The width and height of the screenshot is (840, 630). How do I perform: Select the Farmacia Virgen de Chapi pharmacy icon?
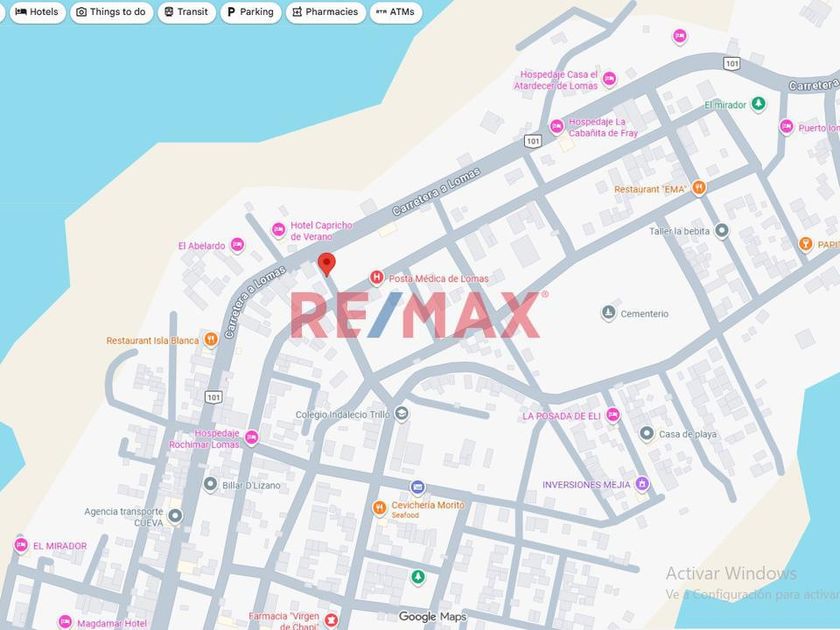332,620
